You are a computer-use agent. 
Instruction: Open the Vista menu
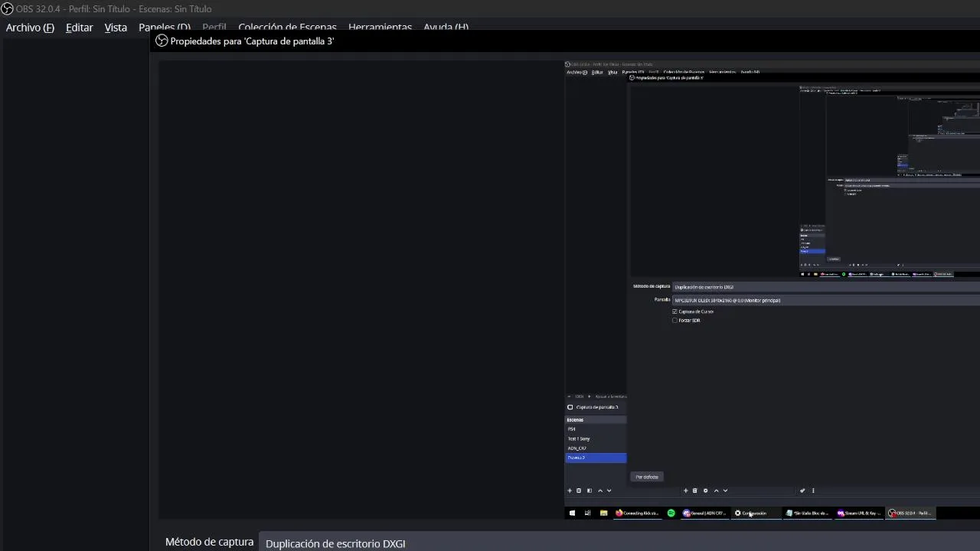click(116, 28)
